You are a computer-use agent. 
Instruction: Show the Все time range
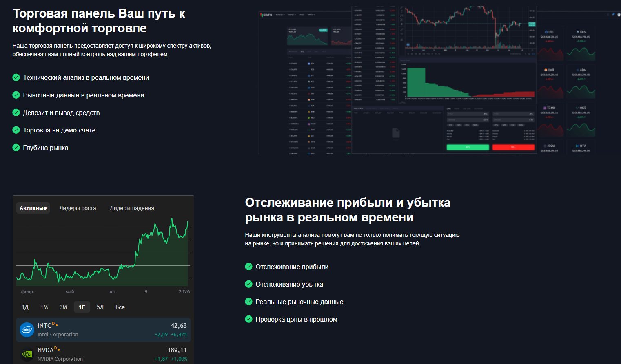pyautogui.click(x=120, y=307)
